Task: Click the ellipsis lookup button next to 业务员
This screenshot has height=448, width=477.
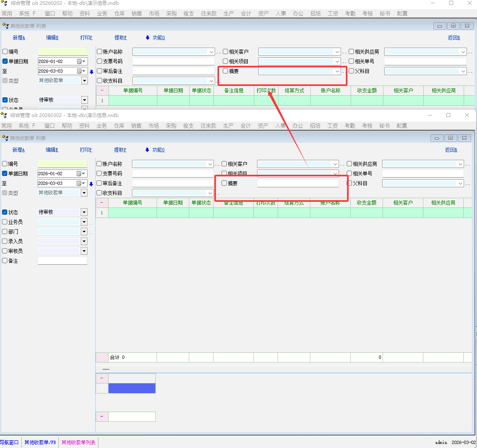Action: coord(91,223)
